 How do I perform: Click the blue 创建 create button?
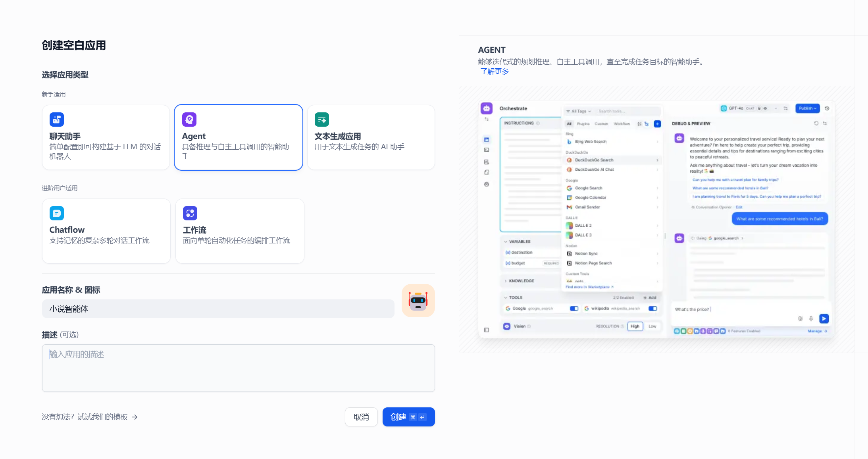coord(408,417)
